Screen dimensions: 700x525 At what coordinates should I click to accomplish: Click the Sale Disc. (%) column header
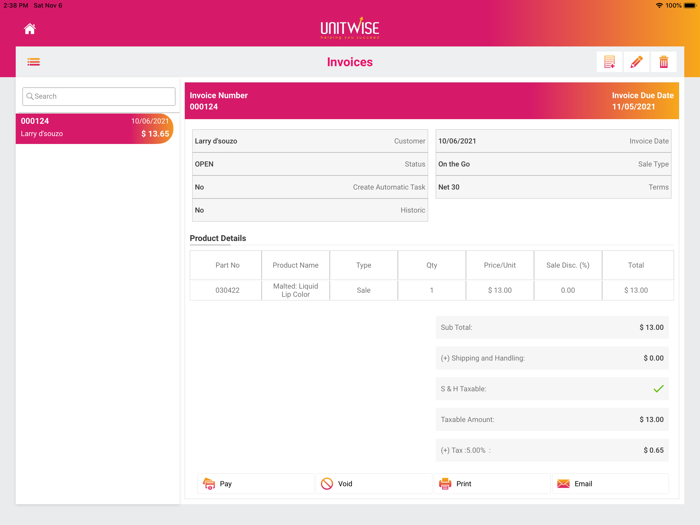pyautogui.click(x=568, y=265)
